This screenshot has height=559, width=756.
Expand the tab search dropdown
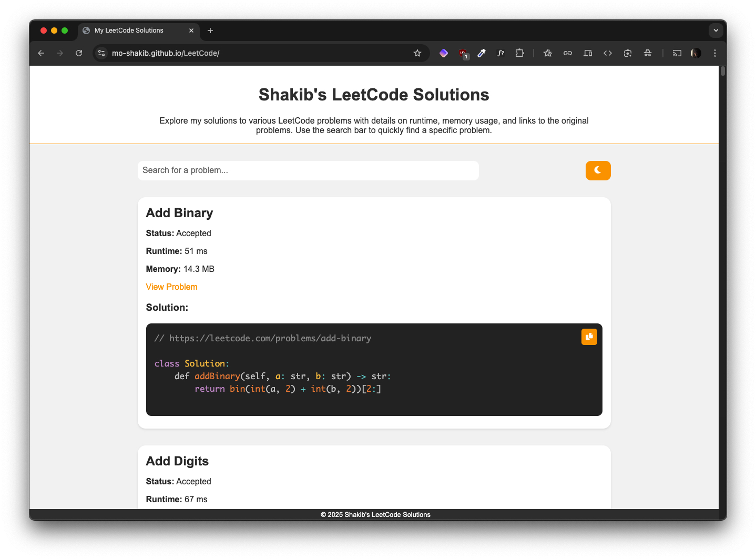[716, 31]
